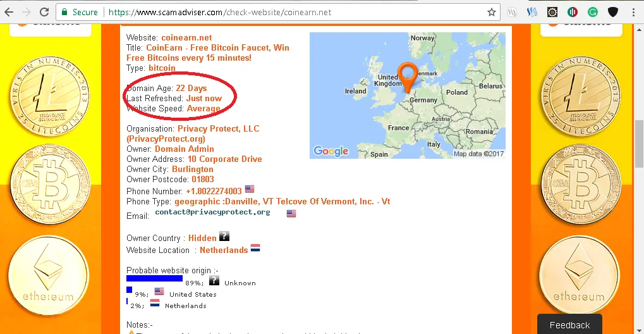Click the vertical page scrollbar thumb
644x334 pixels.
click(640, 144)
